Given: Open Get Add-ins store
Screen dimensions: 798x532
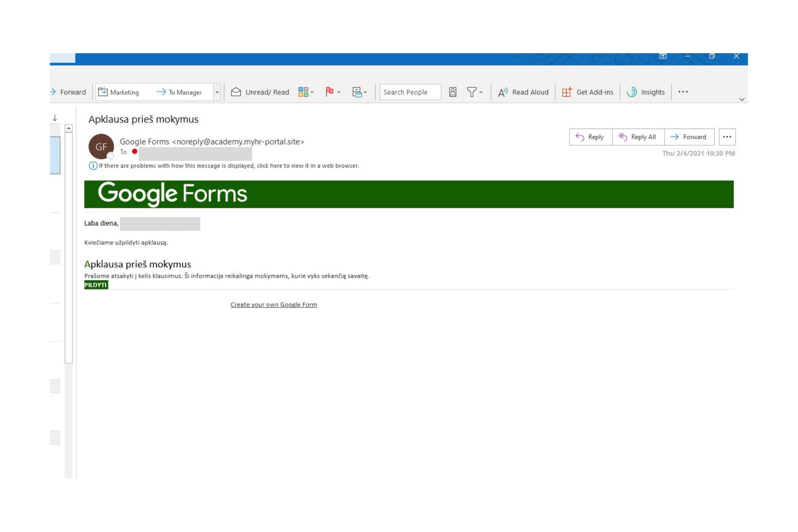Looking at the screenshot, I should click(587, 92).
